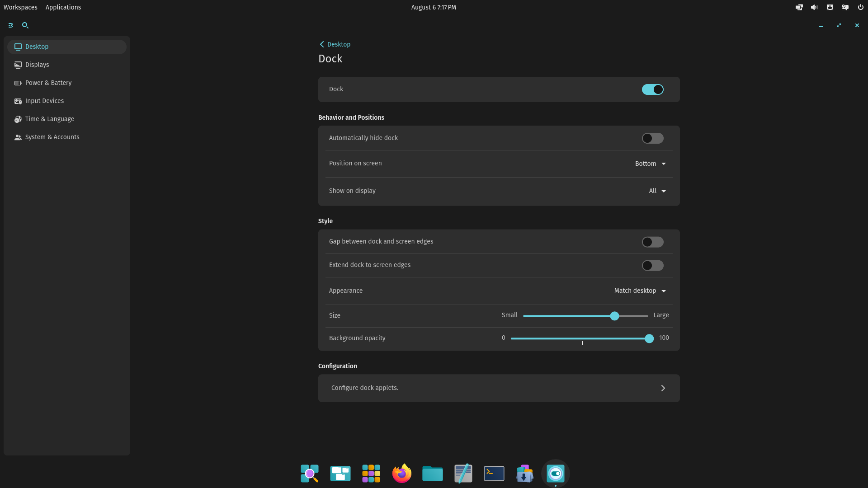868x488 pixels.
Task: Select Desktop in the sidebar
Action: (x=67, y=47)
